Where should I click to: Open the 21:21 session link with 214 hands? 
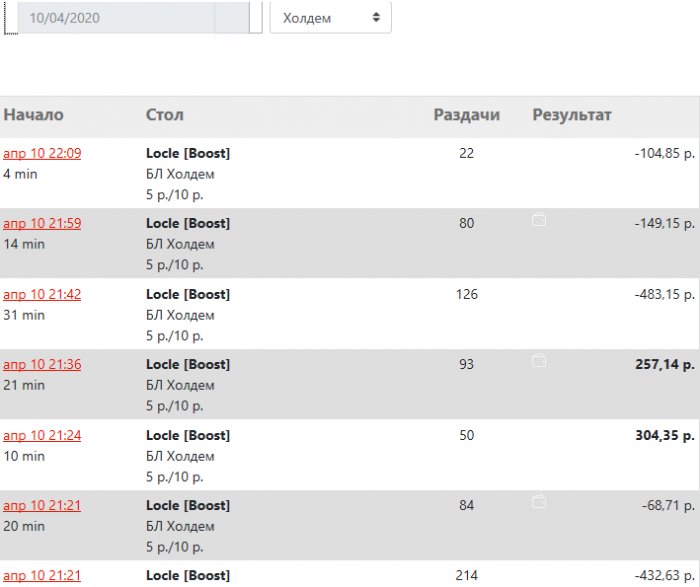[x=42, y=575]
